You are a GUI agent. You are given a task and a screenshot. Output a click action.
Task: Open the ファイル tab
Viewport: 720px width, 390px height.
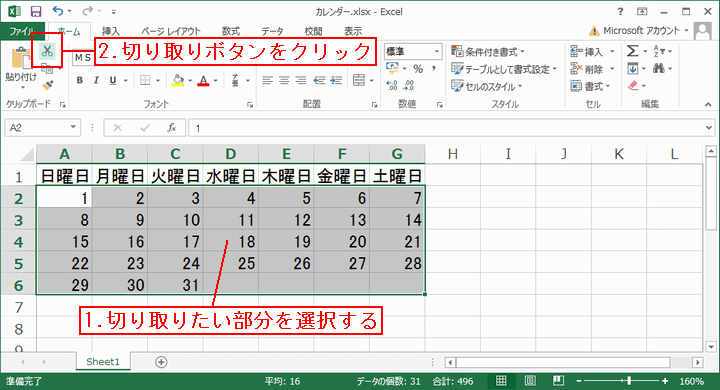click(x=22, y=31)
